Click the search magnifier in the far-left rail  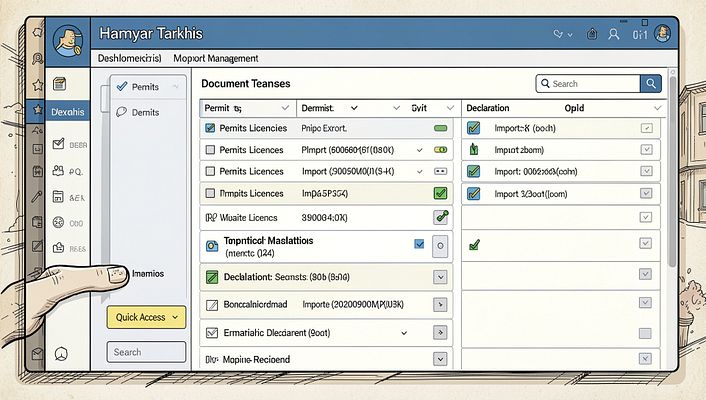(37, 59)
